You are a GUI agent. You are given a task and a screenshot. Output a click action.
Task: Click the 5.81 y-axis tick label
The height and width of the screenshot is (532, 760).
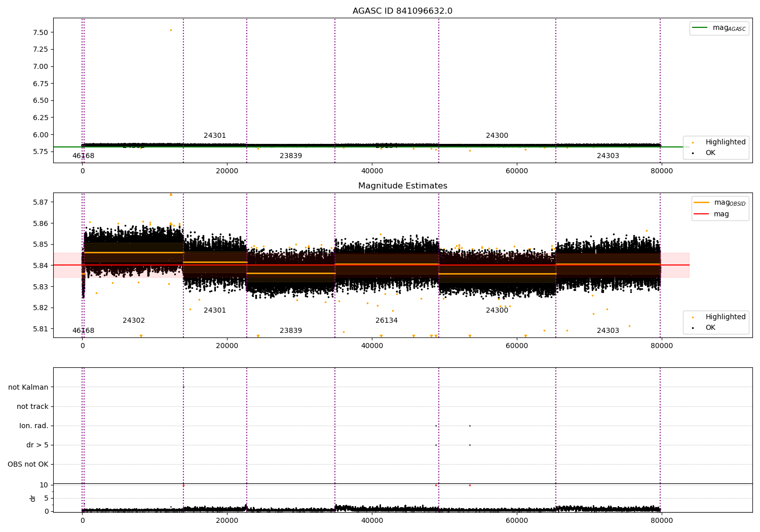coord(40,329)
